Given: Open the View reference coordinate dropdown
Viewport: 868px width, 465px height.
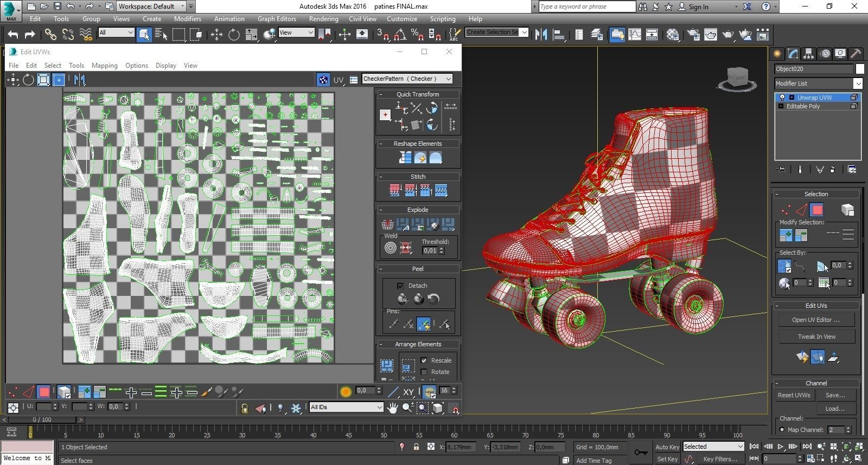Looking at the screenshot, I should click(x=296, y=33).
